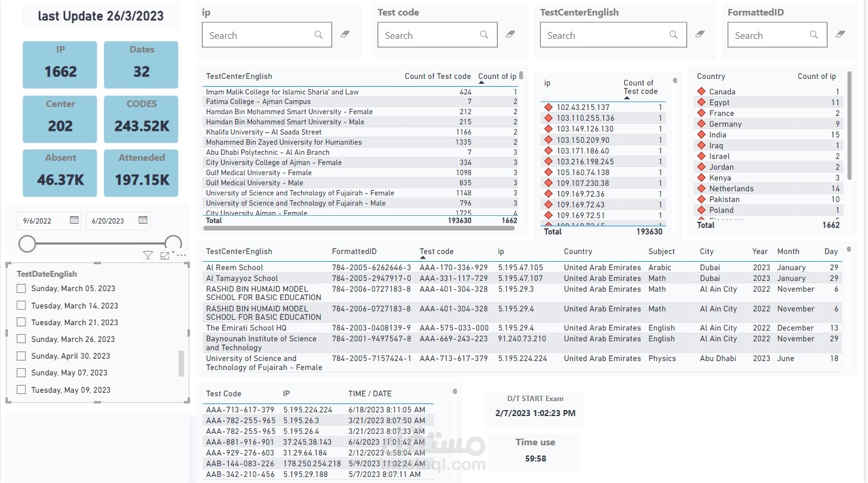The width and height of the screenshot is (868, 483).
Task: Check Sunday, May 07, 2023 date box
Action: tap(22, 372)
